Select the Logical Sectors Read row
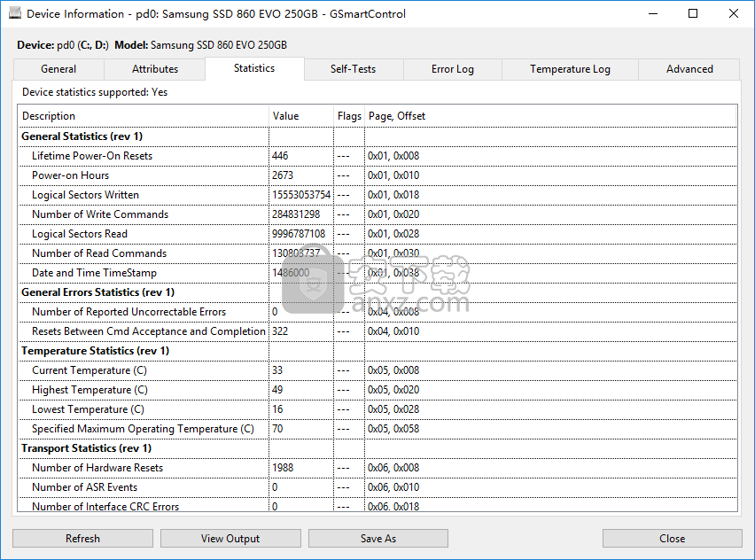Viewport: 755px width, 560px height. 377,234
